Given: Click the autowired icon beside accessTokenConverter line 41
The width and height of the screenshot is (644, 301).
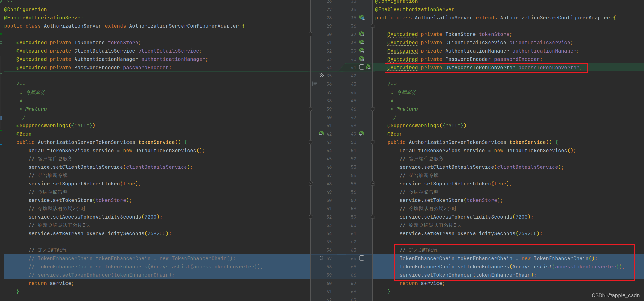Looking at the screenshot, I should pos(368,67).
